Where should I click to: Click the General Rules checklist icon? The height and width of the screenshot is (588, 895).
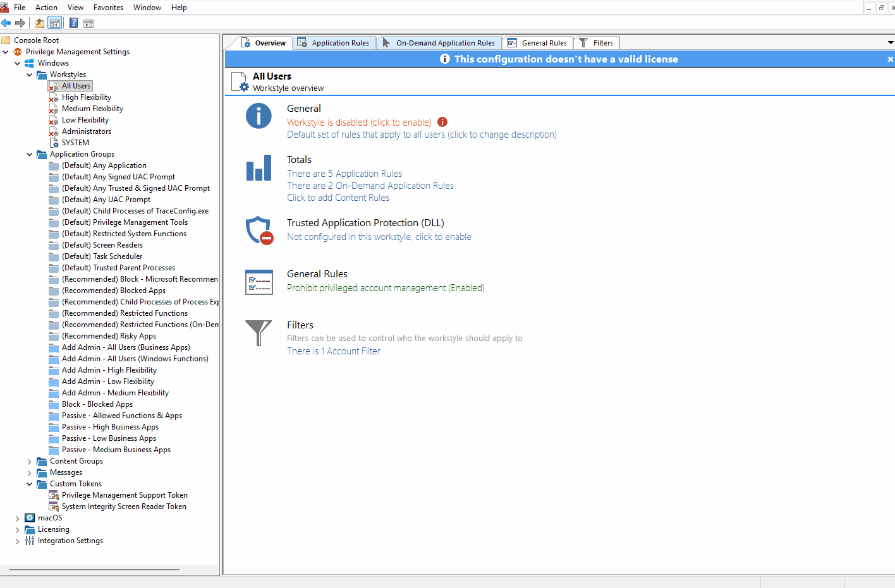259,282
